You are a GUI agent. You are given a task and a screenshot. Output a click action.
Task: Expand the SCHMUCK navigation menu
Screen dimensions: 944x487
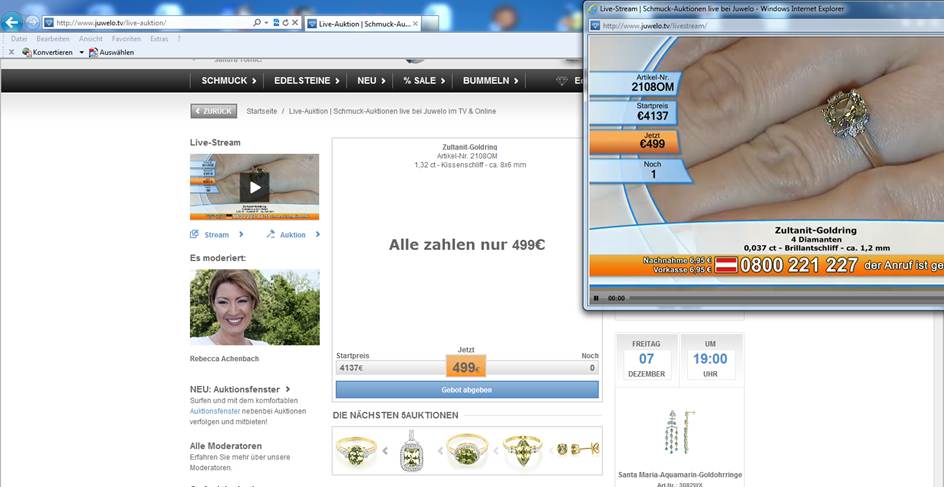coord(228,81)
